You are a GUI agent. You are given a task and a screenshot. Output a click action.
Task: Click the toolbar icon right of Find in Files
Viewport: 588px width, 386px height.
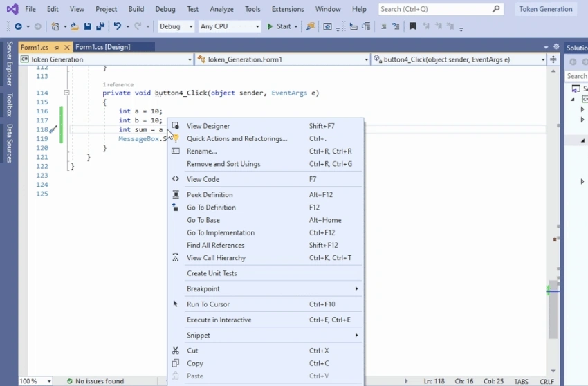point(327,26)
